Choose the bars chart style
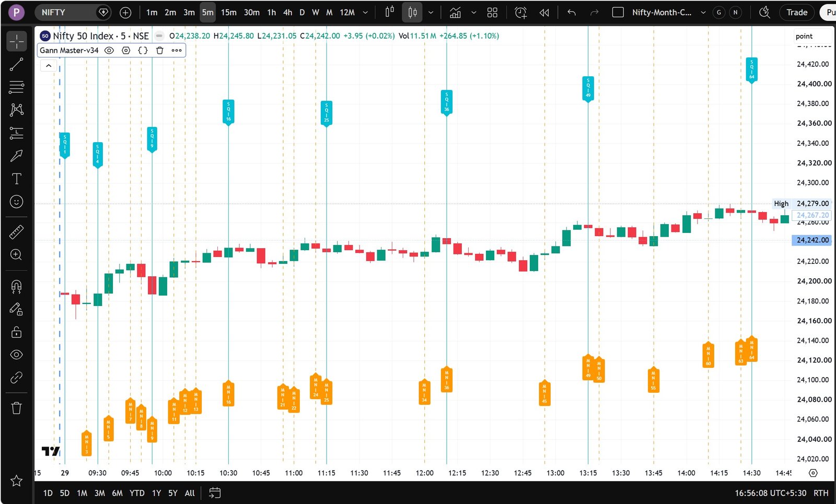The image size is (836, 504). click(x=390, y=12)
